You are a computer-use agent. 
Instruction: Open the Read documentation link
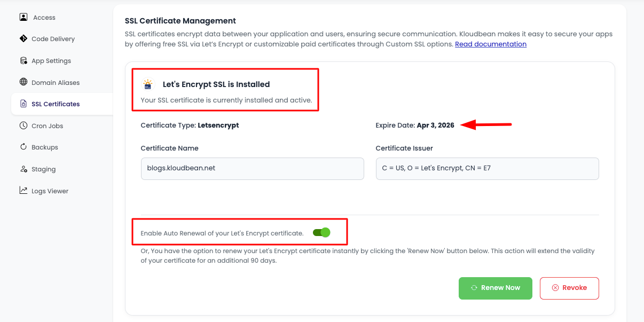[490, 44]
